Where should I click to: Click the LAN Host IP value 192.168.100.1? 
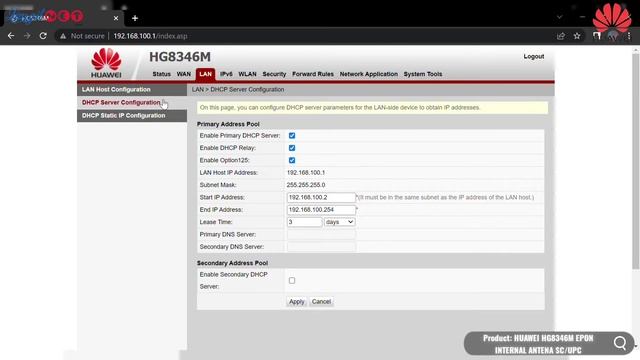click(306, 173)
